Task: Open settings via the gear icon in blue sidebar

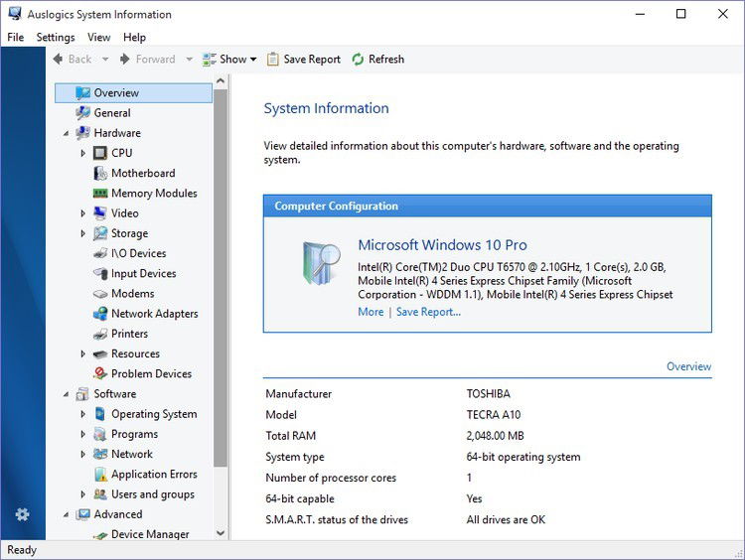Action: tap(22, 514)
